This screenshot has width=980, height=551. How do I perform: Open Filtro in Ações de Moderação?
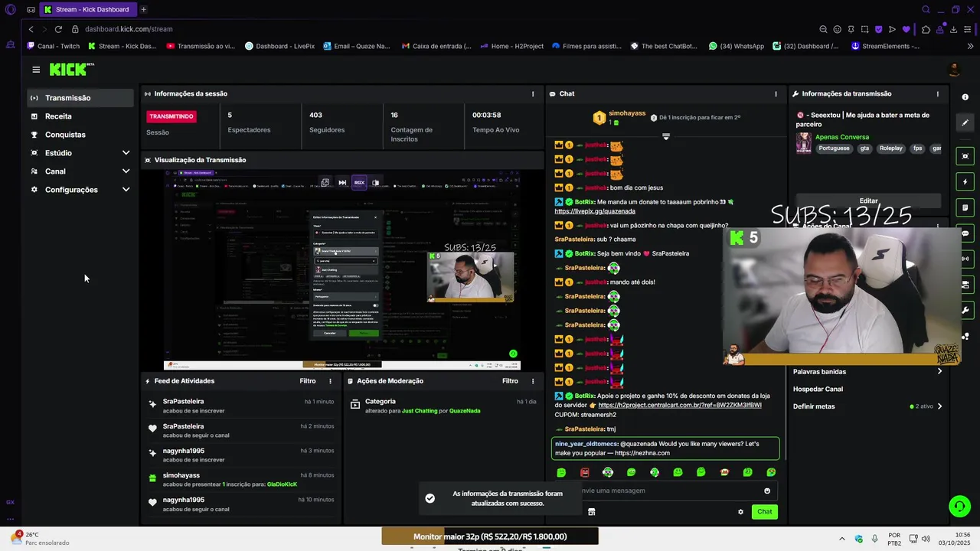(510, 381)
